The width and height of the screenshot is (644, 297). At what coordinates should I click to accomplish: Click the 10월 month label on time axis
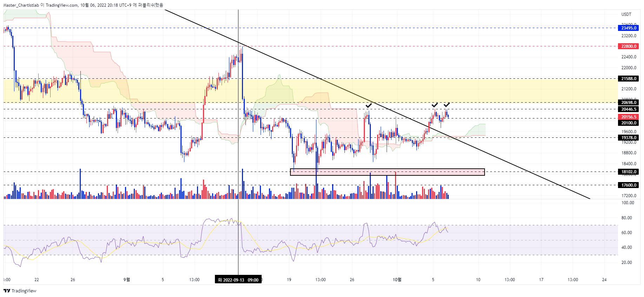pos(397,280)
